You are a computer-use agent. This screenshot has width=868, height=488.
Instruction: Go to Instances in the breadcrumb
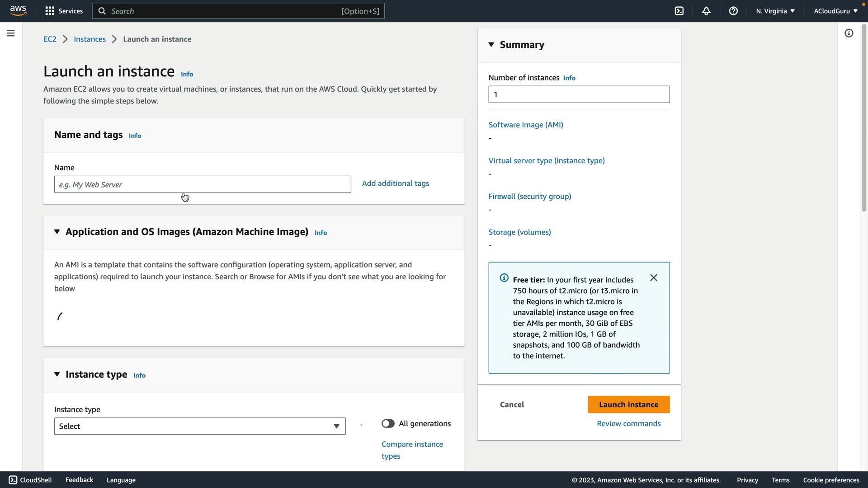click(90, 39)
